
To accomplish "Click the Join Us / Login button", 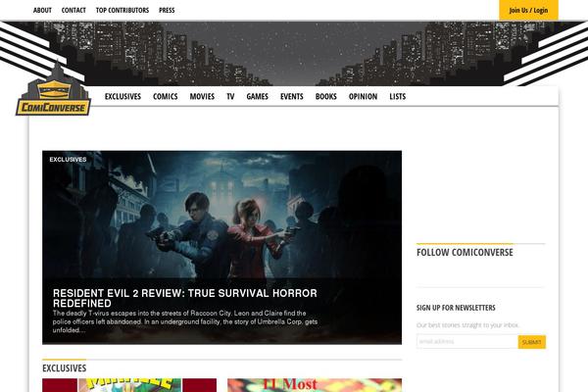I will [x=528, y=10].
